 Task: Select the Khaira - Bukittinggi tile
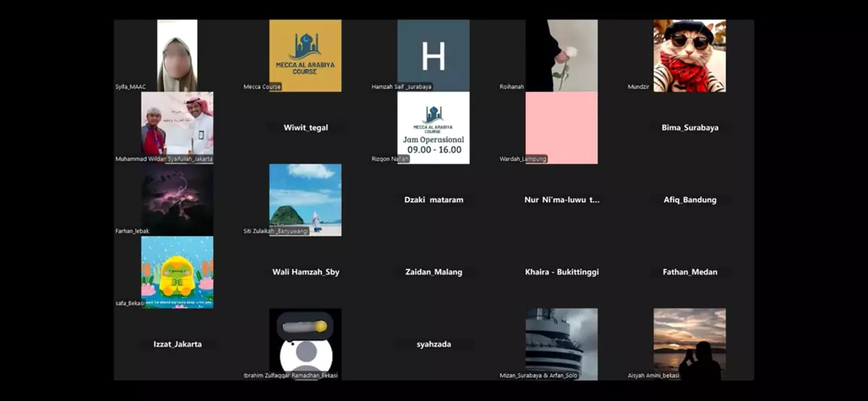point(561,272)
